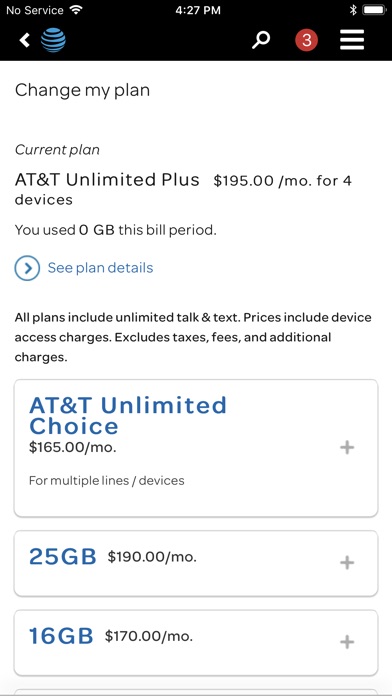Expand the 16GB plan plus icon
The height and width of the screenshot is (696, 392).
347,642
